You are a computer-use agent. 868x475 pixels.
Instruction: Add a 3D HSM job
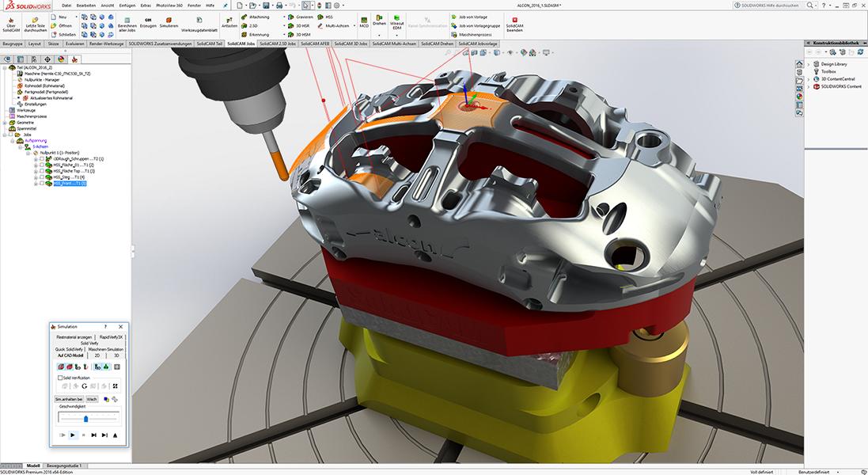(299, 34)
